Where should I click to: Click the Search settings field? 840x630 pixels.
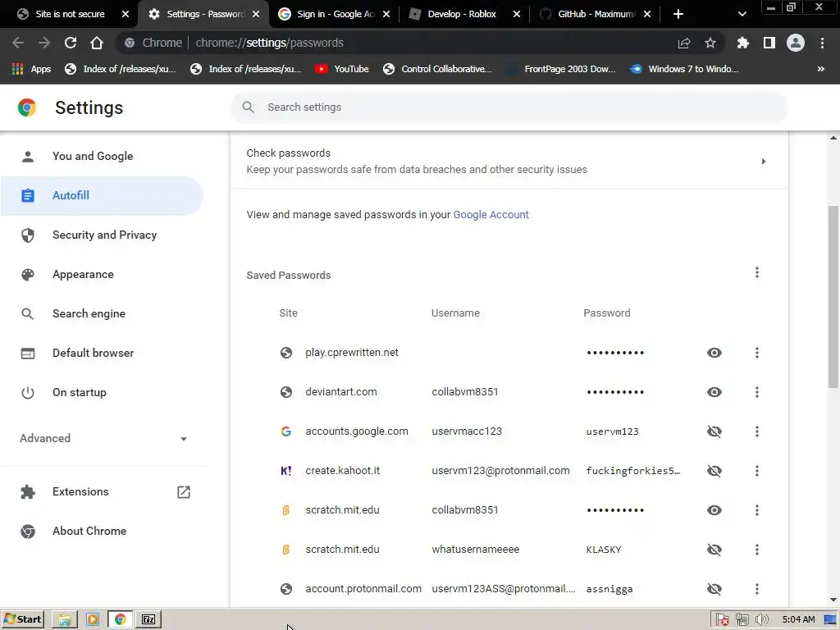click(509, 107)
